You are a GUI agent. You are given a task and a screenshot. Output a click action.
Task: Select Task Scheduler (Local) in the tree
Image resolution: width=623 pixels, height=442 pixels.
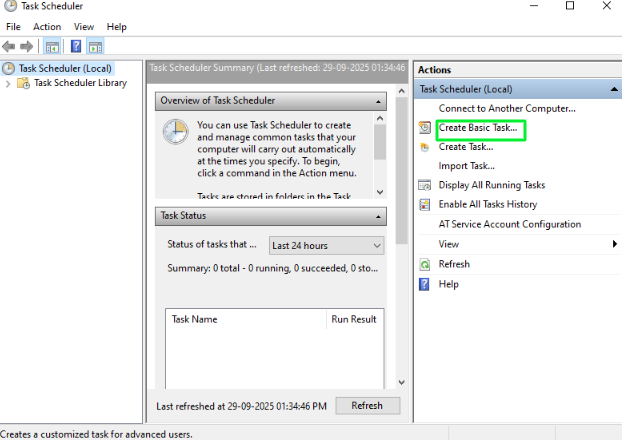click(x=66, y=68)
